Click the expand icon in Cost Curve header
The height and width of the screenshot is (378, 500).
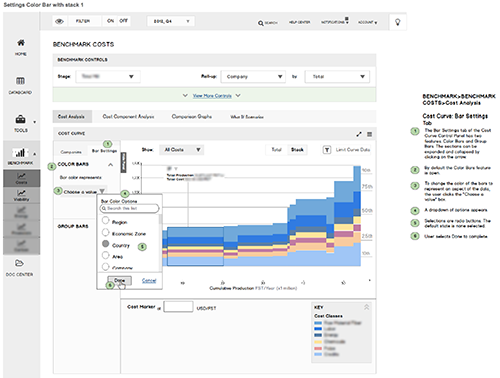point(359,134)
